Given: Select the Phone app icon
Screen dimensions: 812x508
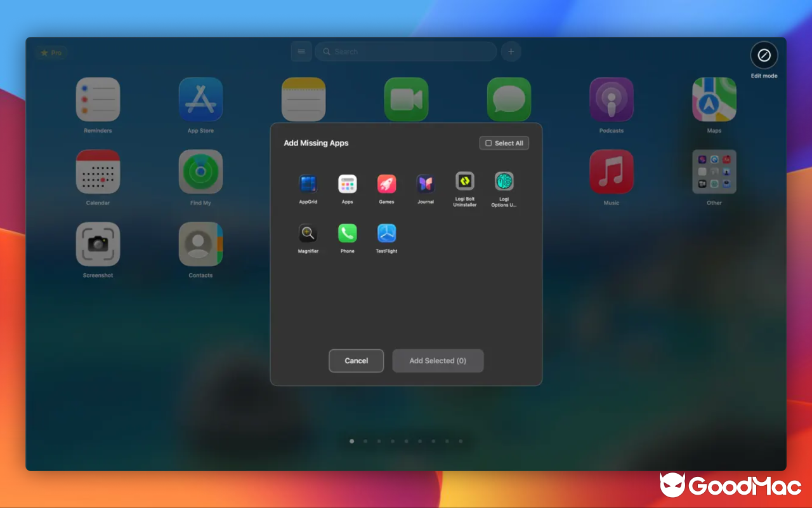Looking at the screenshot, I should (347, 234).
